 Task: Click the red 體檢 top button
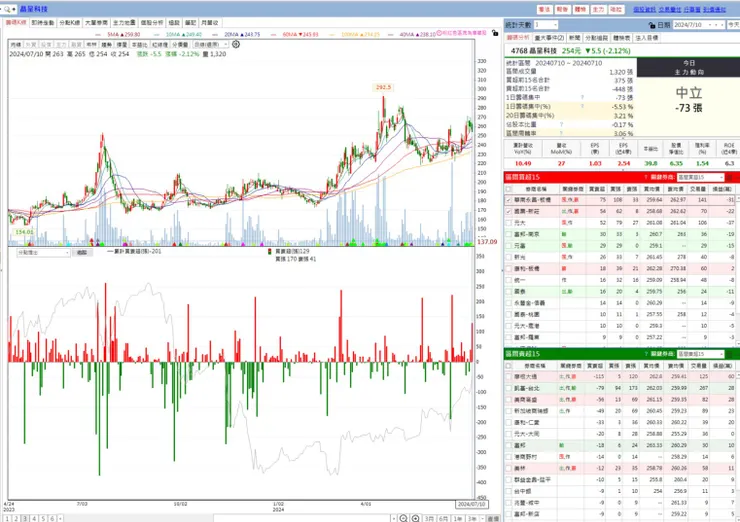[580, 9]
